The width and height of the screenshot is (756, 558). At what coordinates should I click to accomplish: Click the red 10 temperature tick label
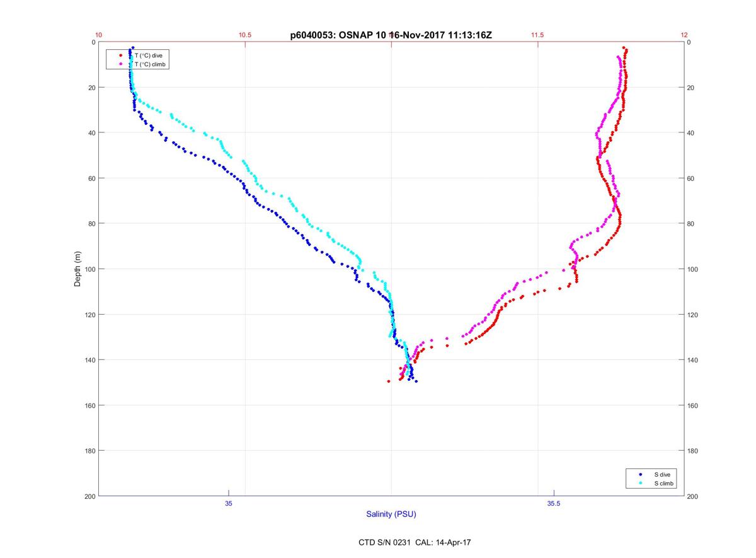coord(99,35)
